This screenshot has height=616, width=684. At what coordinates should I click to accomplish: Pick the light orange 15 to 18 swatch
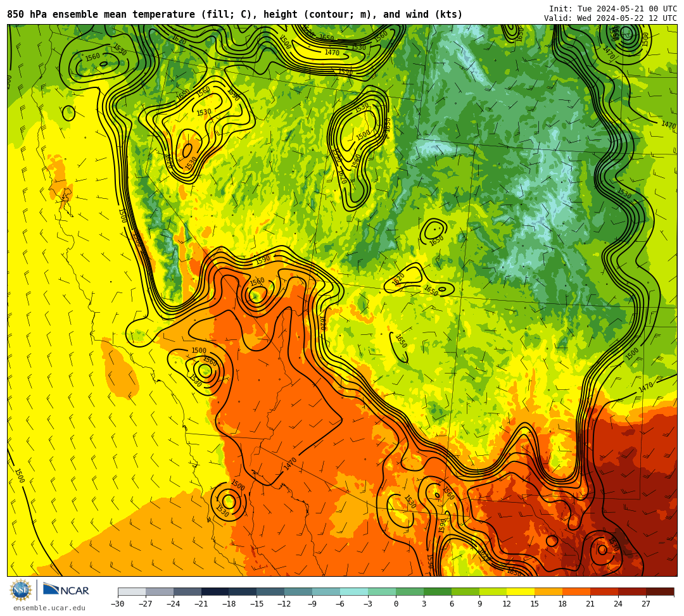click(x=548, y=591)
